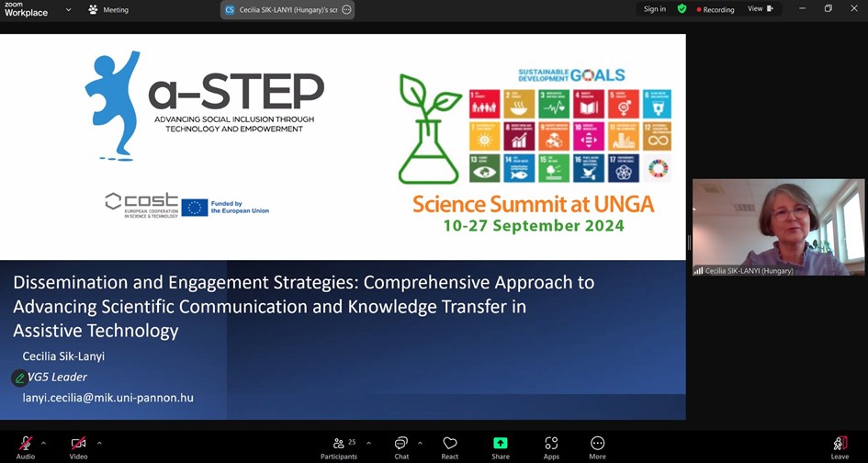This screenshot has width=868, height=463.
Task: Click the Cecilia SIK-LANYI (Hungary) name label
Action: click(749, 271)
